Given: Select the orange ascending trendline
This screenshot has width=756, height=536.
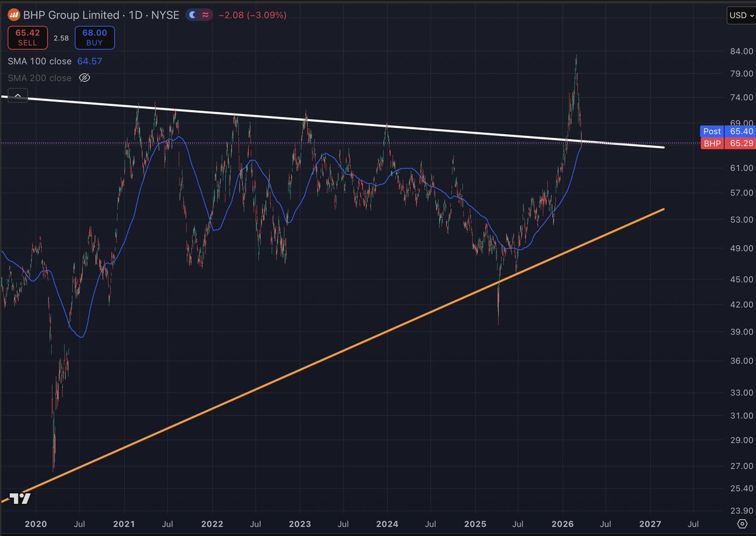Looking at the screenshot, I should point(332,355).
